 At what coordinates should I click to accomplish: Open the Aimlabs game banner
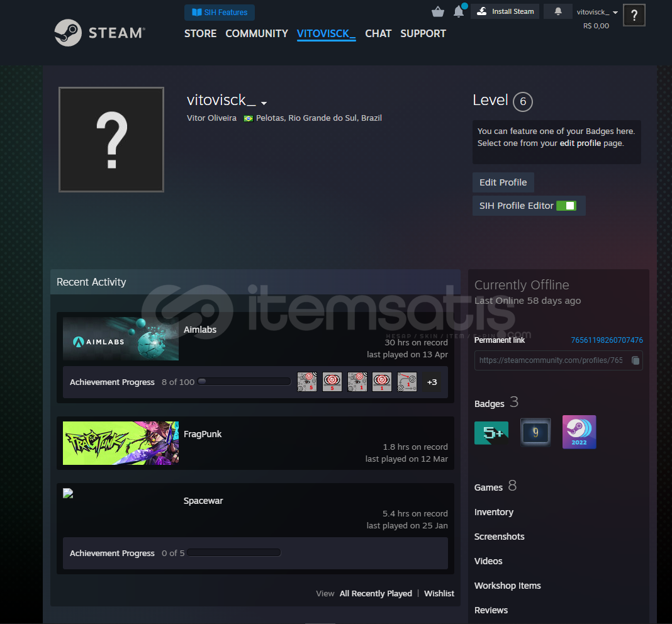pos(121,339)
